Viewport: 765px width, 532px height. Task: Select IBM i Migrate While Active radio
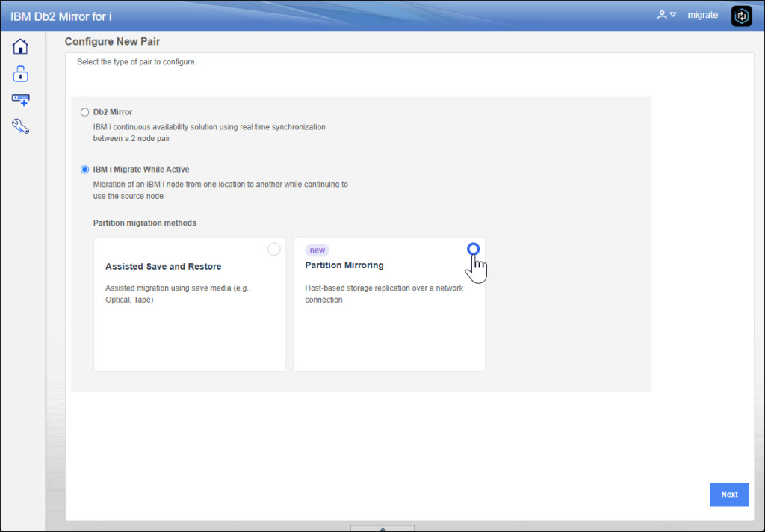[85, 170]
